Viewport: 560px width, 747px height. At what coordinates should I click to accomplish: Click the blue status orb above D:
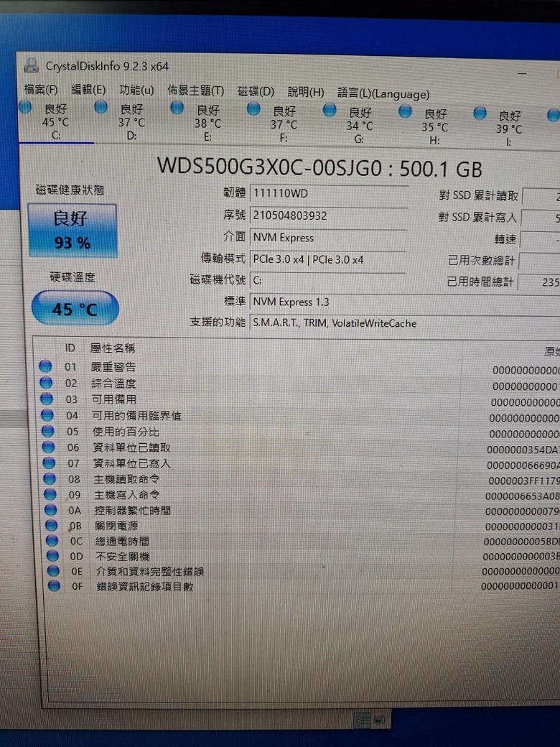(101, 107)
